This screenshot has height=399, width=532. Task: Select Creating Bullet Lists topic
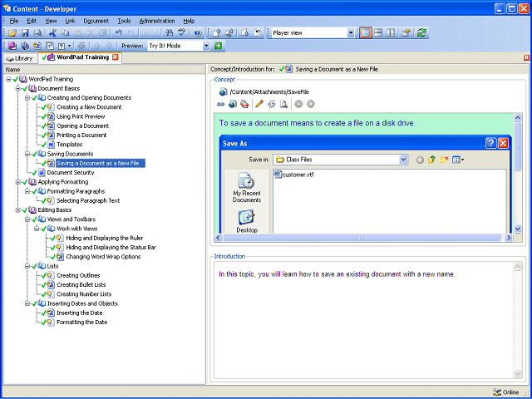(x=81, y=285)
